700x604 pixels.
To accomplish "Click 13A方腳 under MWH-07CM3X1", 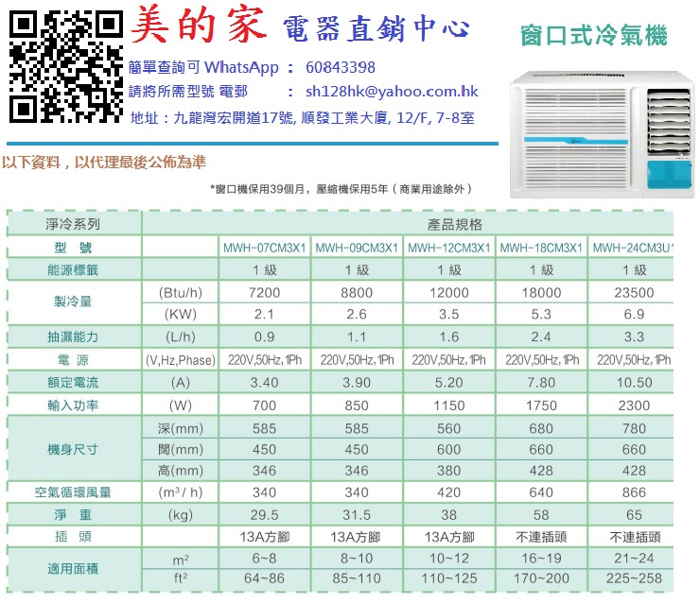I will 264,537.
